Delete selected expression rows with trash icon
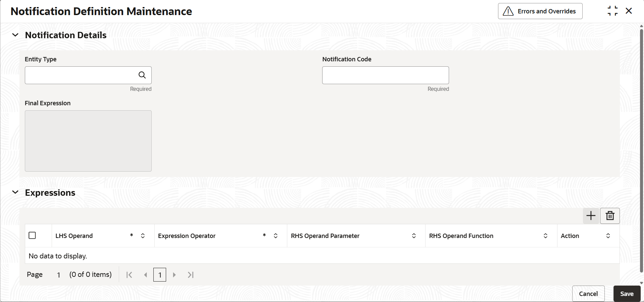The height and width of the screenshot is (302, 644). 610,216
